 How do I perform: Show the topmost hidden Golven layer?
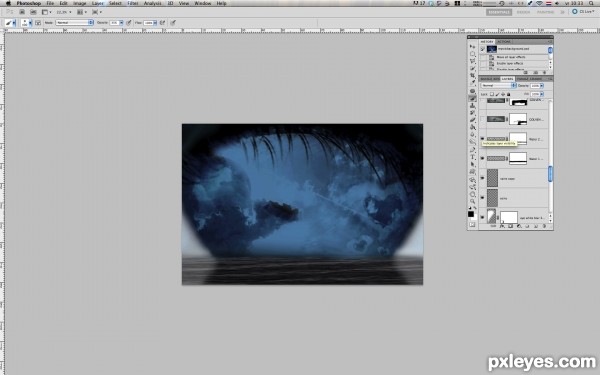point(483,100)
